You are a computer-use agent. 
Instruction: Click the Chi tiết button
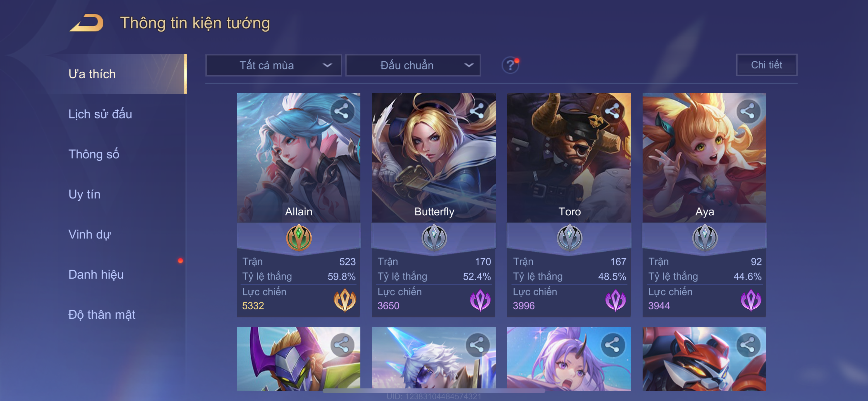pyautogui.click(x=766, y=65)
